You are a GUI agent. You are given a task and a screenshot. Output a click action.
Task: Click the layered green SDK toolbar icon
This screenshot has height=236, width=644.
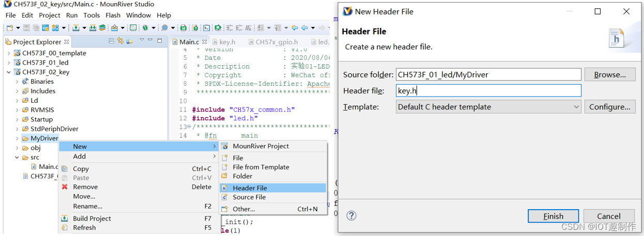click(102, 28)
